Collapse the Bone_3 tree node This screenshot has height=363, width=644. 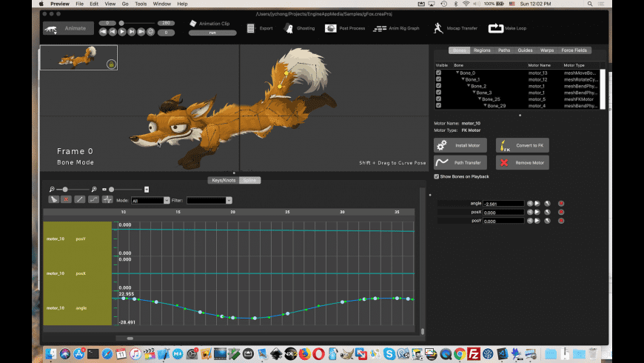click(474, 93)
